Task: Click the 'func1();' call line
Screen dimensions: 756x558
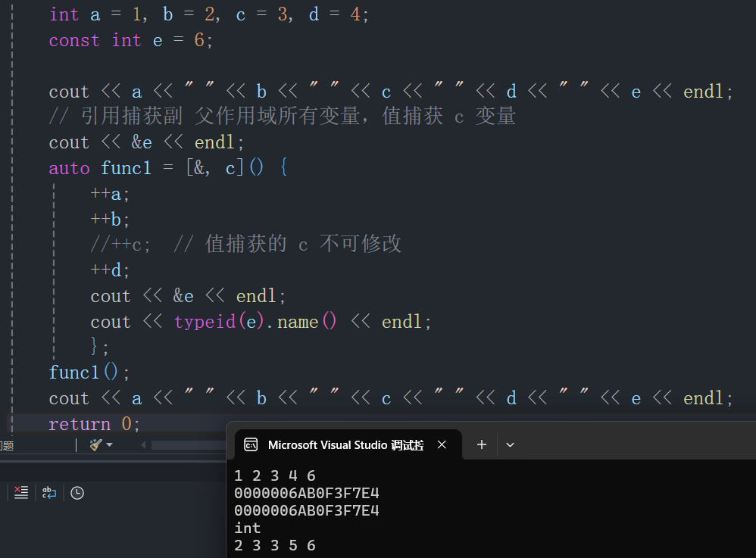Action: (x=89, y=373)
